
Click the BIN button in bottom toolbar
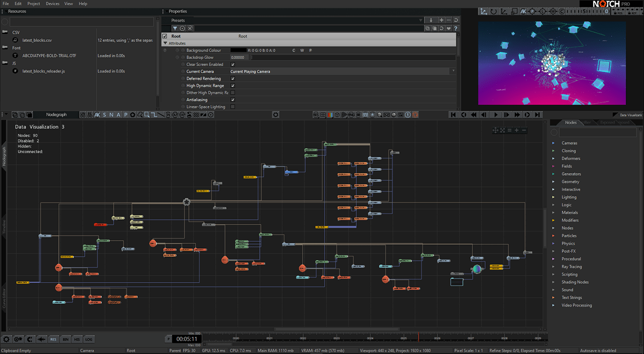pyautogui.click(x=65, y=339)
